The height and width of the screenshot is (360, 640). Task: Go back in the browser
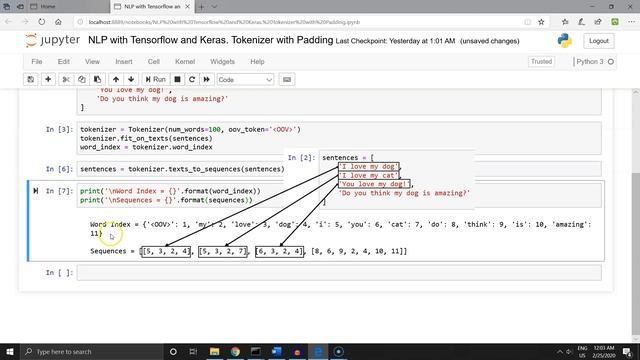8,22
